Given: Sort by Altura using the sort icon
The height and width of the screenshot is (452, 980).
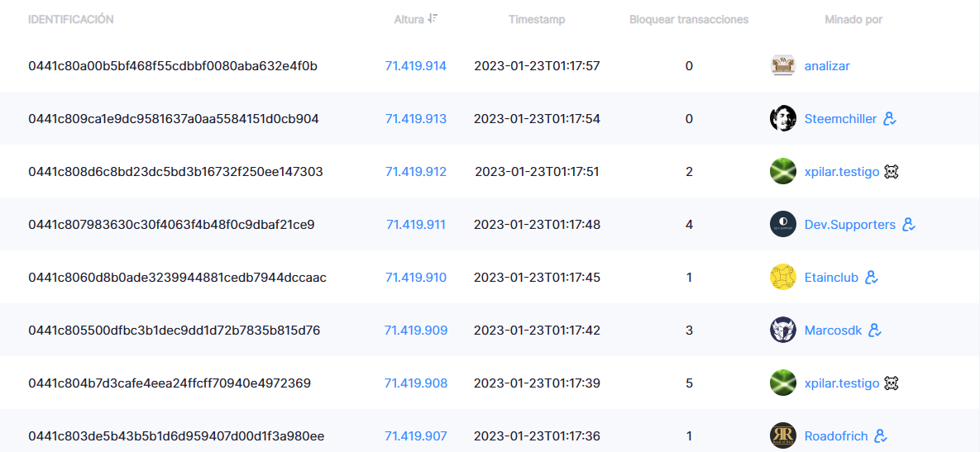Looking at the screenshot, I should (433, 19).
